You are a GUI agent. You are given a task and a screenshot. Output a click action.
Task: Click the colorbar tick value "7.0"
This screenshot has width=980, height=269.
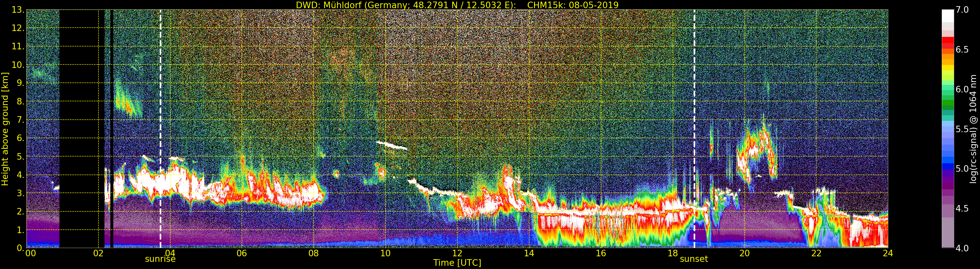(962, 10)
